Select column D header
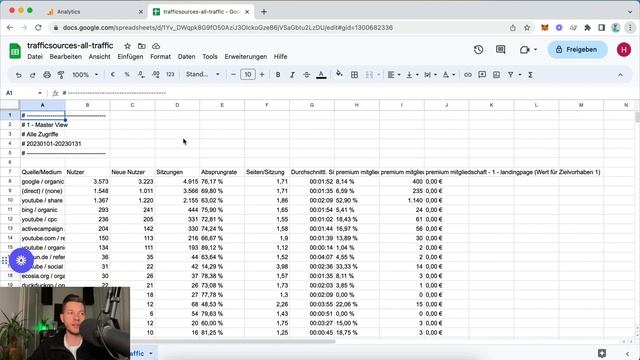Image resolution: width=640 pixels, height=360 pixels. coord(177,105)
